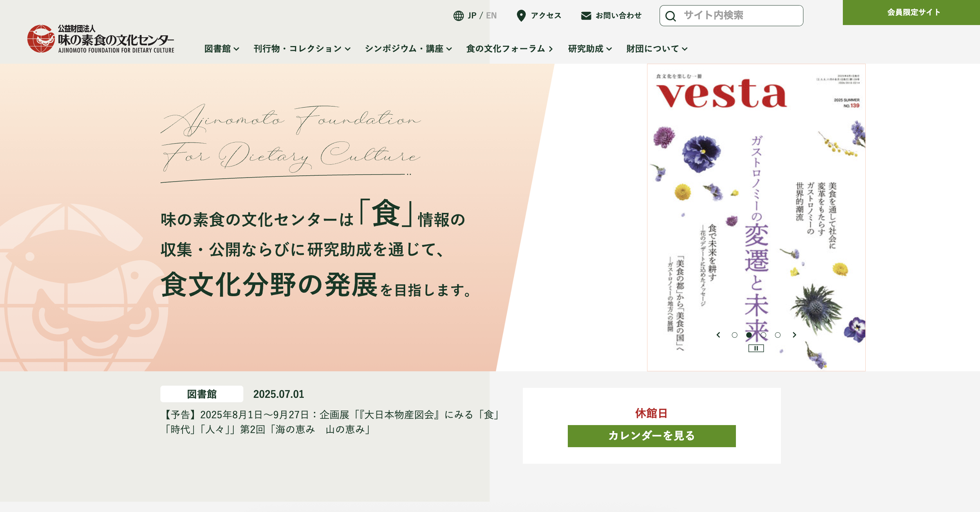Click the Ajinomoto Foundation logo
Screen dimensions: 980x512
(x=101, y=39)
